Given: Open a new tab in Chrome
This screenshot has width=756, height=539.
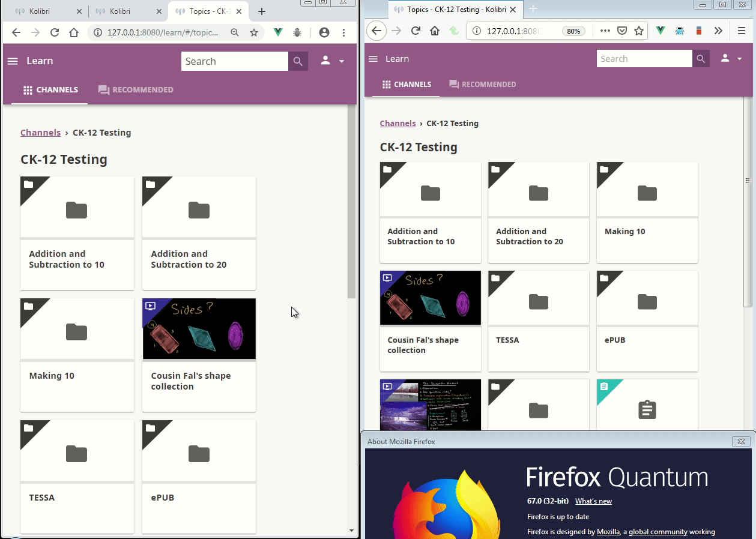Looking at the screenshot, I should point(261,11).
